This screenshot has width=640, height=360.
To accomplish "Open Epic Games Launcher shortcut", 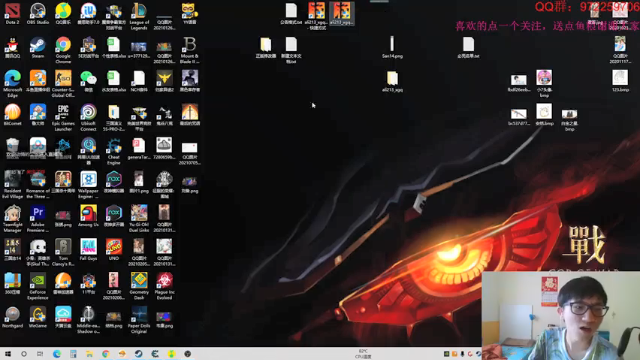I will [x=63, y=118].
